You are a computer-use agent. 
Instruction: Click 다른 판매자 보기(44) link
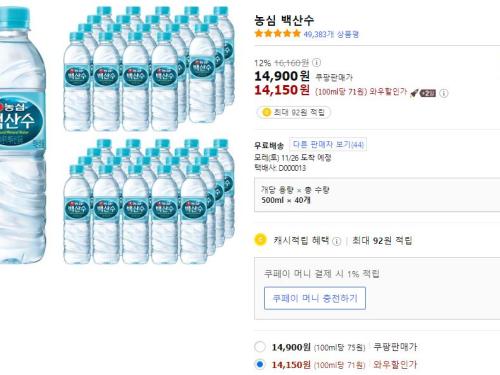click(328, 144)
